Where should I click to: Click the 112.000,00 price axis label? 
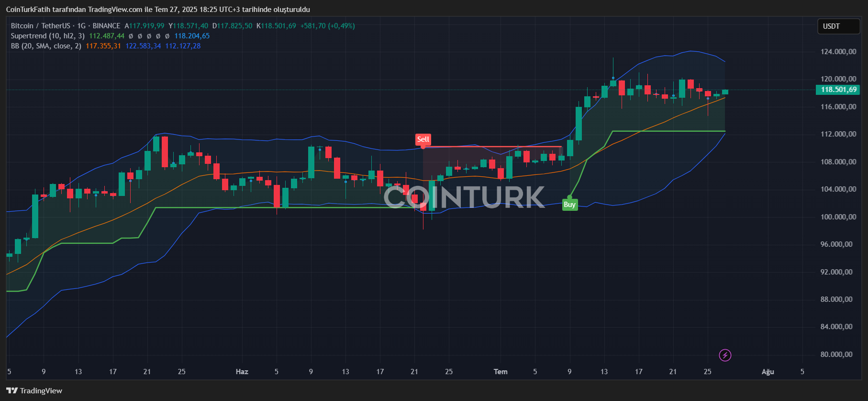(838, 134)
